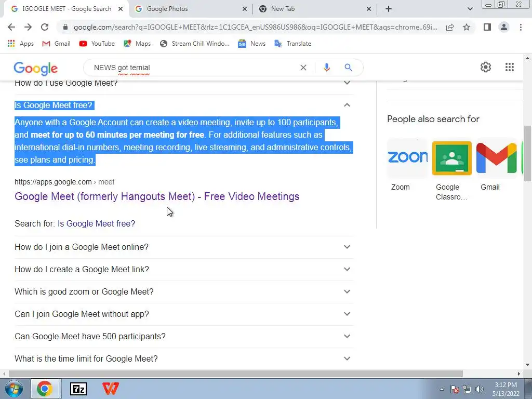Open taskbar clock showing 3:12 PM
The image size is (532, 399).
click(506, 389)
